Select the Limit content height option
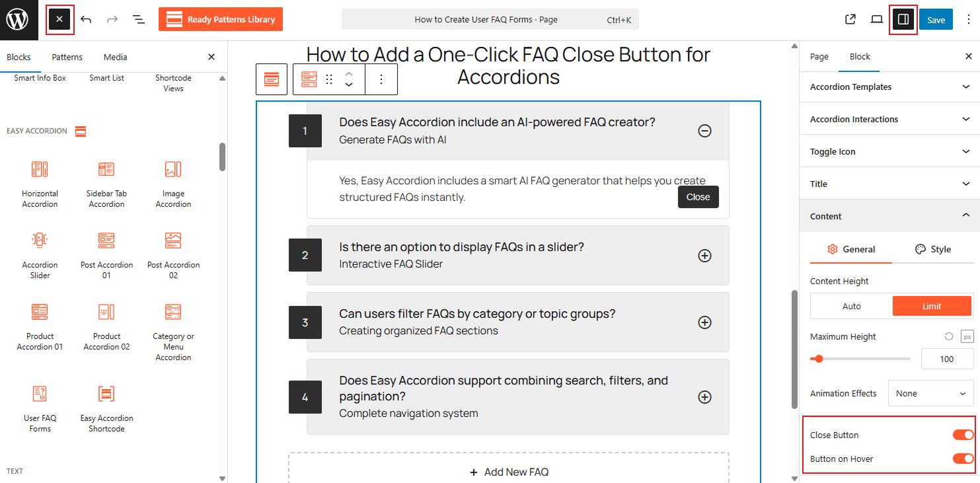This screenshot has width=980, height=483. [x=932, y=305]
